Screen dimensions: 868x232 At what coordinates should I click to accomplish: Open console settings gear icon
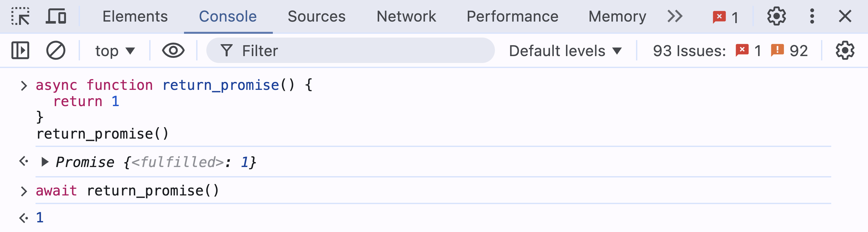[845, 51]
